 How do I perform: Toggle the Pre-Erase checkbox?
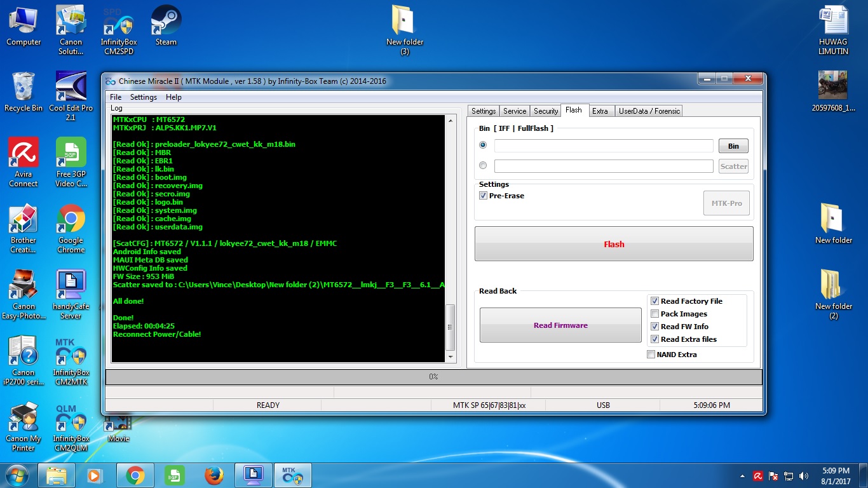(483, 196)
